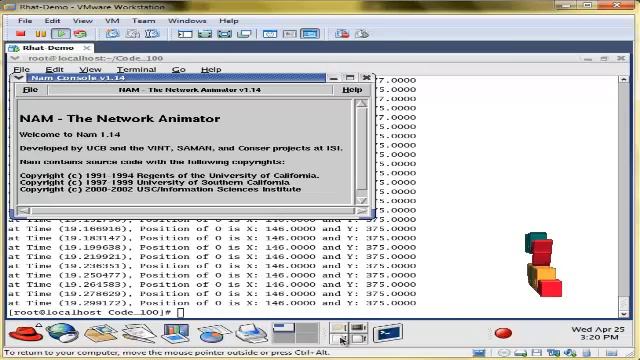Open VMware Help menu

(x=229, y=21)
